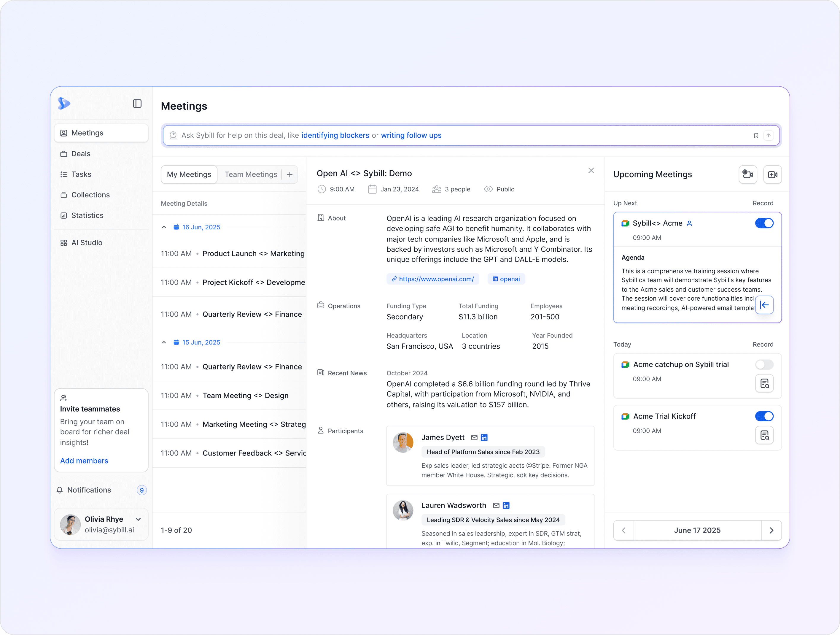The height and width of the screenshot is (635, 840).
Task: Collapse the sidebar panel icon
Action: point(137,104)
